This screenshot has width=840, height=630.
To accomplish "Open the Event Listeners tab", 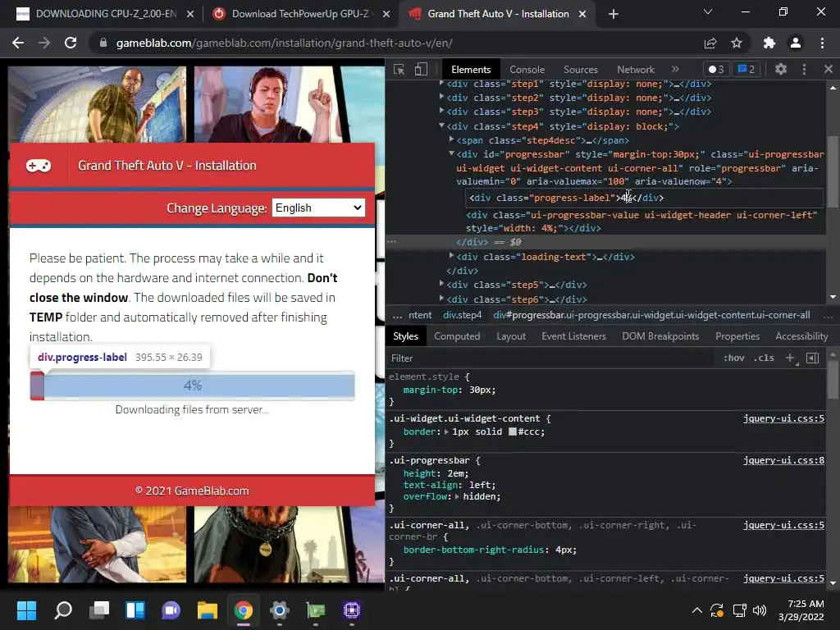I will click(x=573, y=336).
